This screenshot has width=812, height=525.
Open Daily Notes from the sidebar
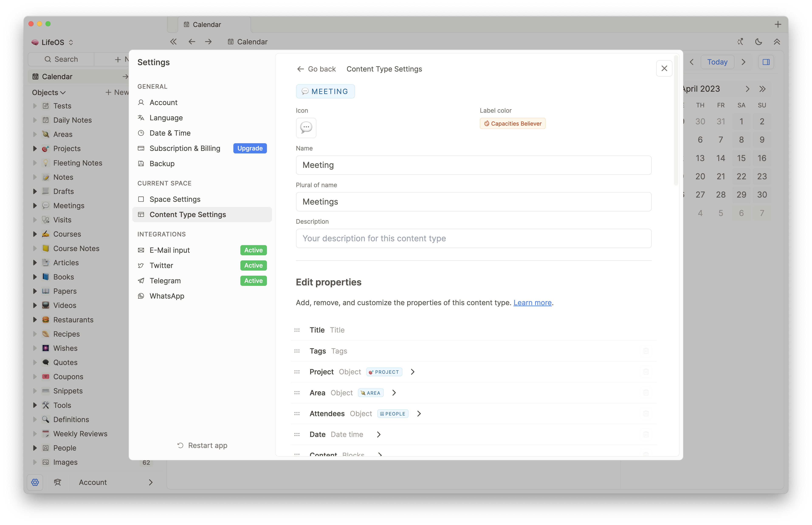pos(73,120)
